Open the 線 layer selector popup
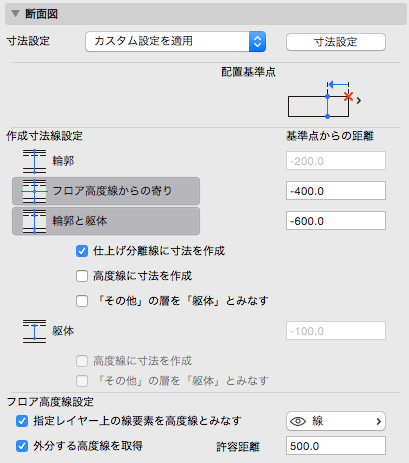409x463 pixels. click(336, 421)
